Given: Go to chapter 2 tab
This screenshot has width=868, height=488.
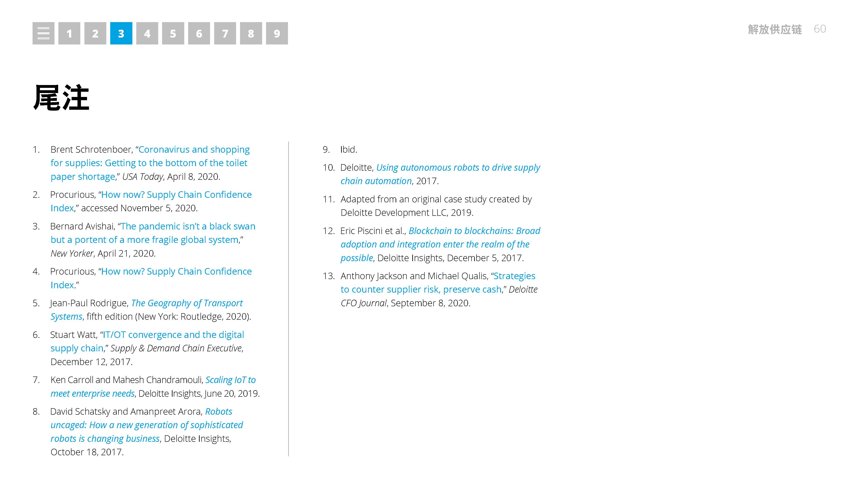Looking at the screenshot, I should point(95,33).
